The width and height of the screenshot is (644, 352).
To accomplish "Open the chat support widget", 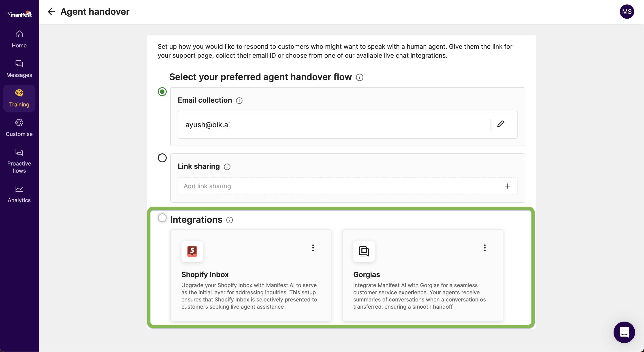I will pyautogui.click(x=624, y=332).
